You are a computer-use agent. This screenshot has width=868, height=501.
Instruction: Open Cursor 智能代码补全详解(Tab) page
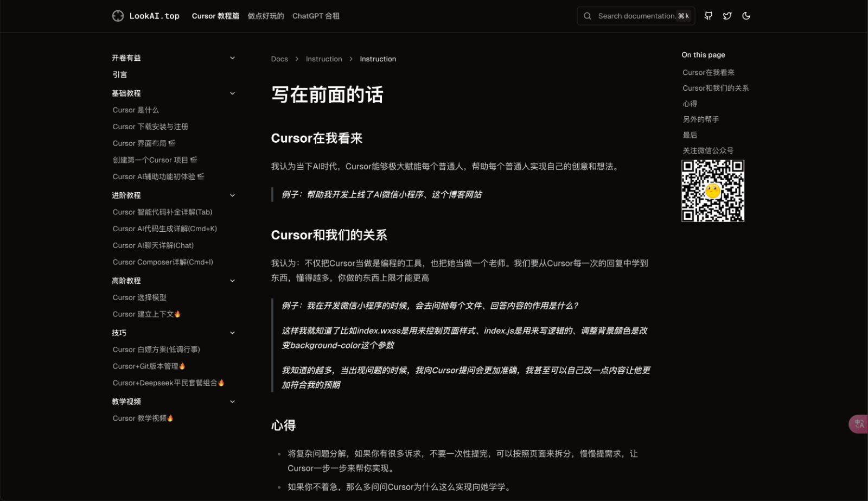coord(162,212)
